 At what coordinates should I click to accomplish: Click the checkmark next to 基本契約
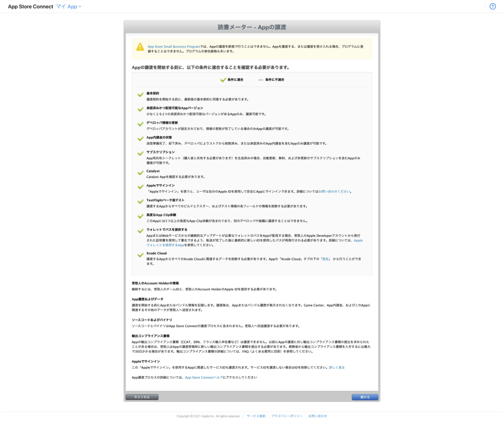pyautogui.click(x=140, y=95)
